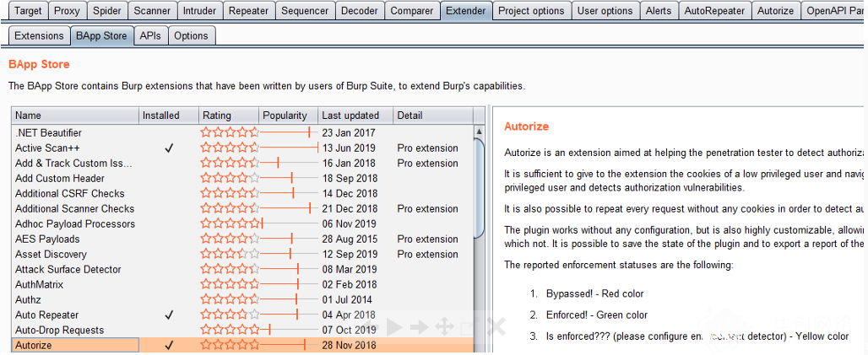Sort by Popularity column header

(x=289, y=116)
